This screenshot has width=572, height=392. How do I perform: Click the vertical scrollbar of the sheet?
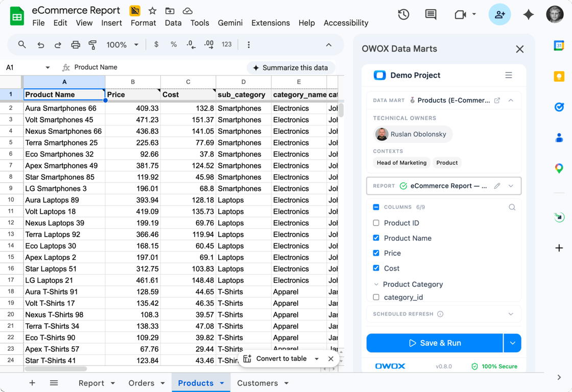pyautogui.click(x=341, y=110)
